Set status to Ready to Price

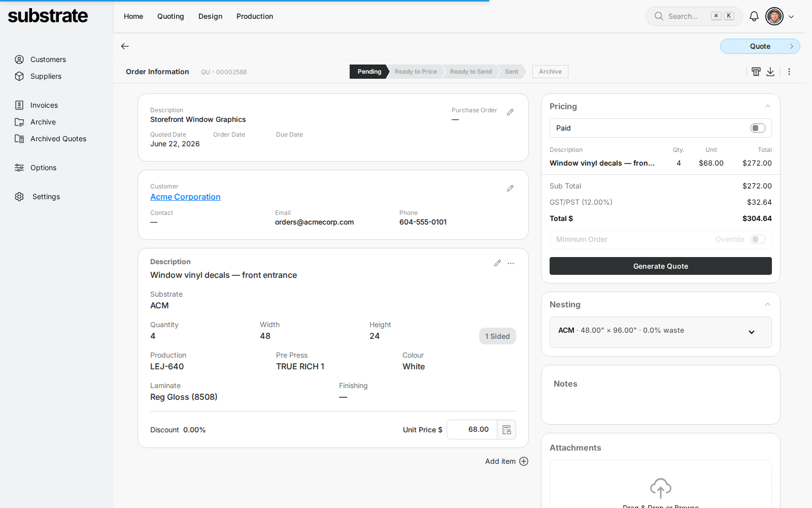[x=416, y=72]
